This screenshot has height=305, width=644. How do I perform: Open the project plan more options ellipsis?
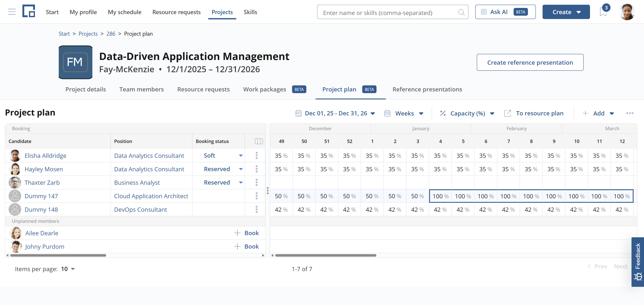(x=630, y=113)
